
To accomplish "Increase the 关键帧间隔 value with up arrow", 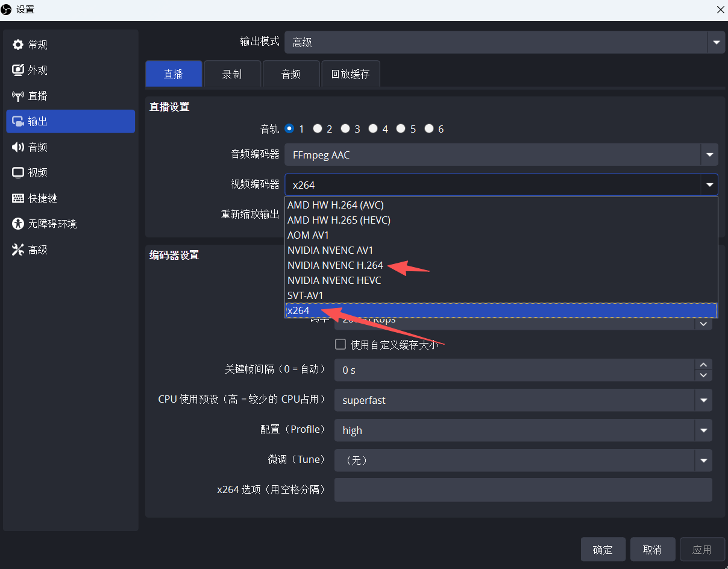I will coord(703,365).
